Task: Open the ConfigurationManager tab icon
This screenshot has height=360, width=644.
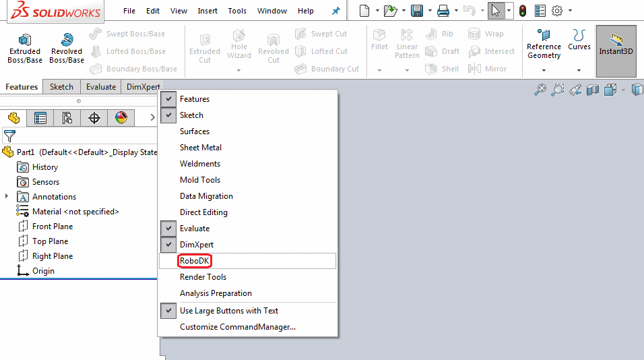Action: tap(67, 119)
